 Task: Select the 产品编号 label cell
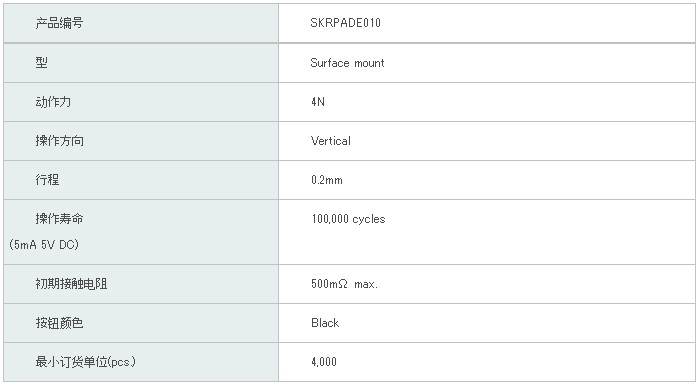tap(141, 23)
